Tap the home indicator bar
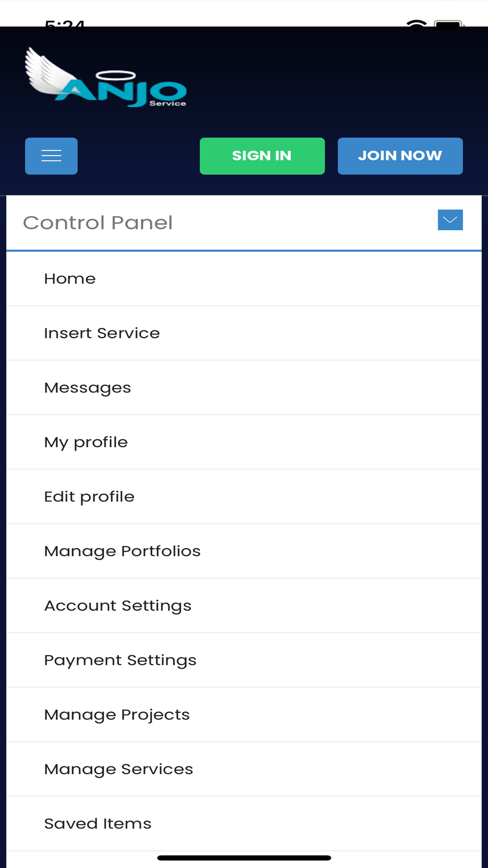This screenshot has width=488, height=868. pos(244,858)
